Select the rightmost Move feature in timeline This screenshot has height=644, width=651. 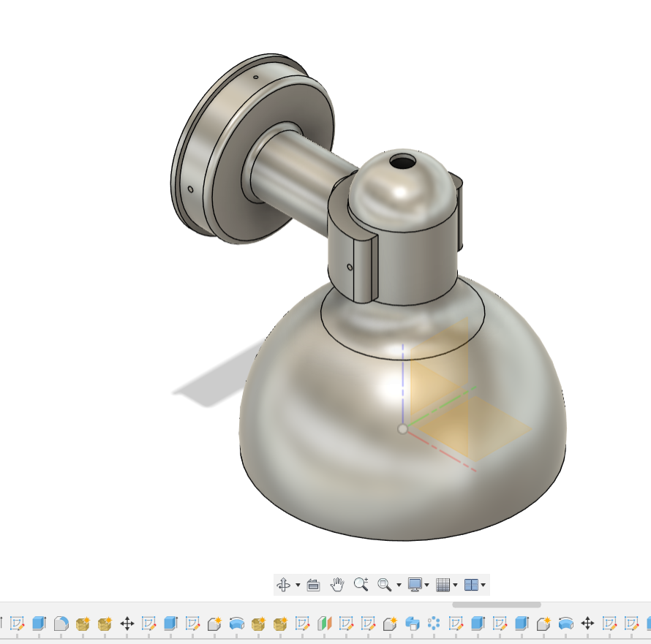587,624
